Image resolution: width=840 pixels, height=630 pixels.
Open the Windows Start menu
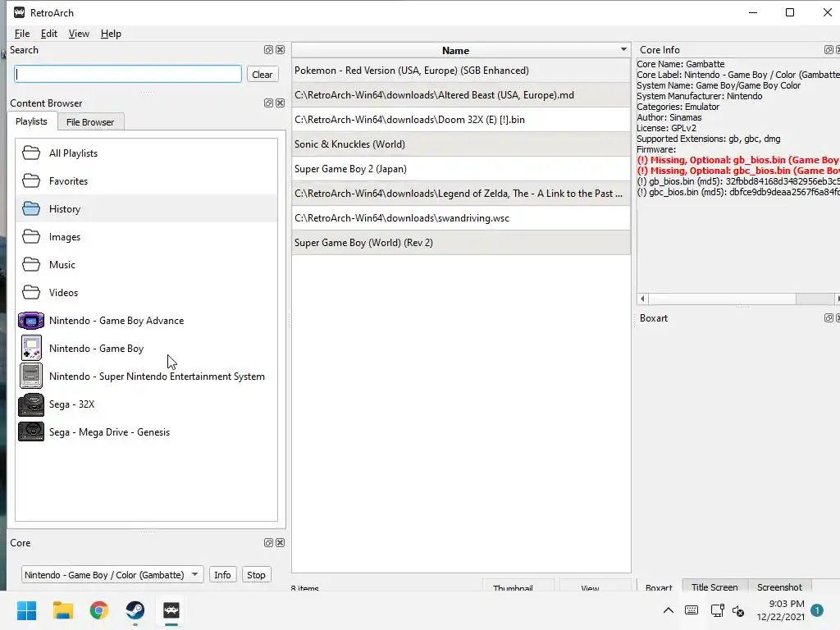point(26,610)
